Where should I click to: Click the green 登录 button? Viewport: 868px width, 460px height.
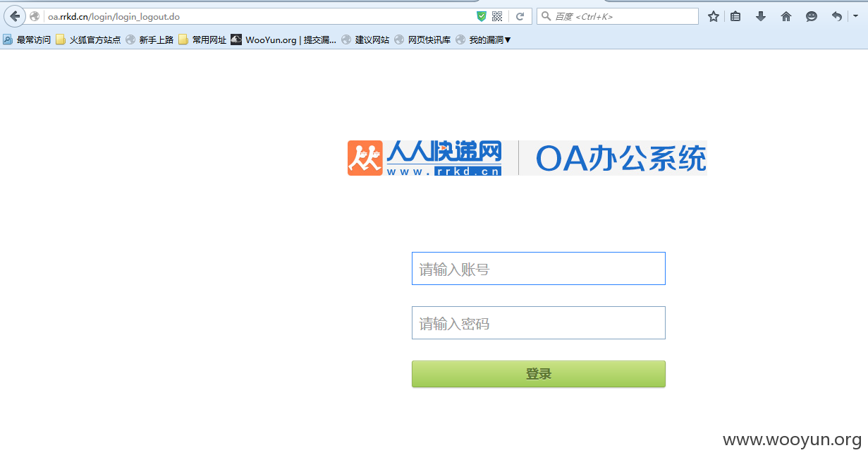coord(539,374)
